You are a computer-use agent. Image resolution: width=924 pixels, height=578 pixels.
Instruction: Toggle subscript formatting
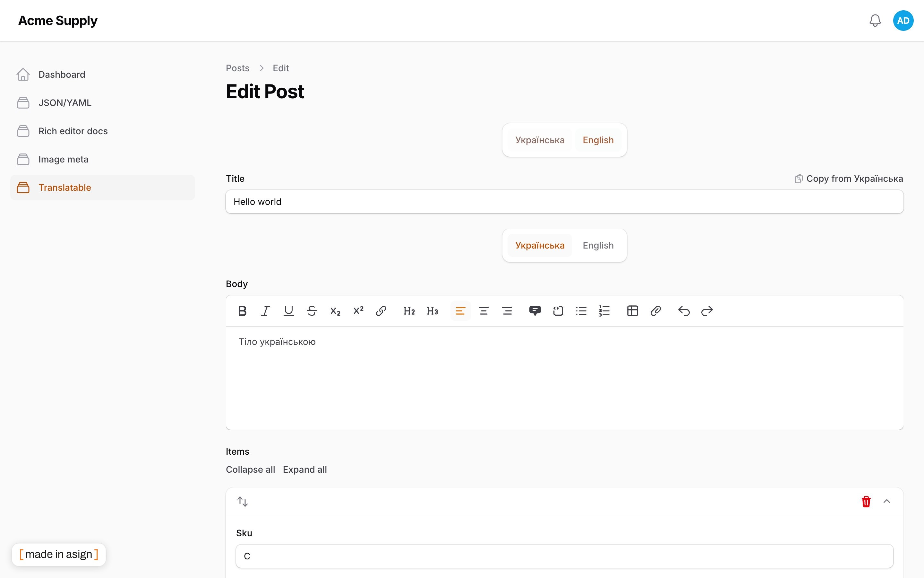335,311
